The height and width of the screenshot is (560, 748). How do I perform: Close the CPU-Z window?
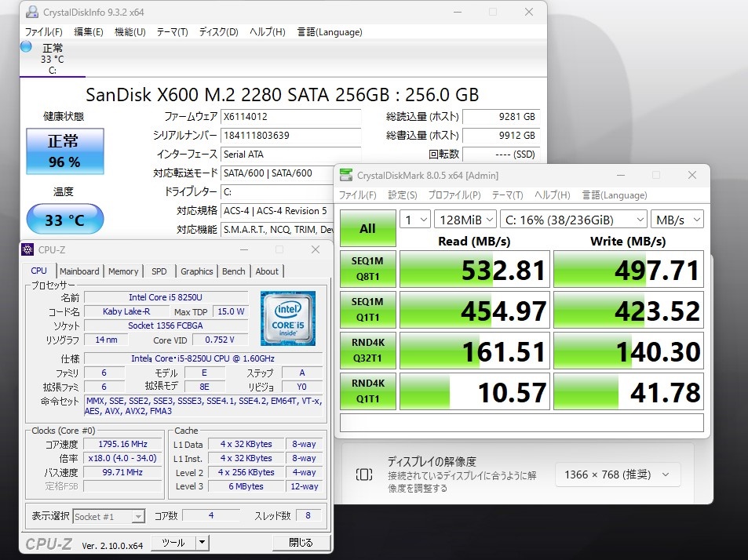click(316, 249)
